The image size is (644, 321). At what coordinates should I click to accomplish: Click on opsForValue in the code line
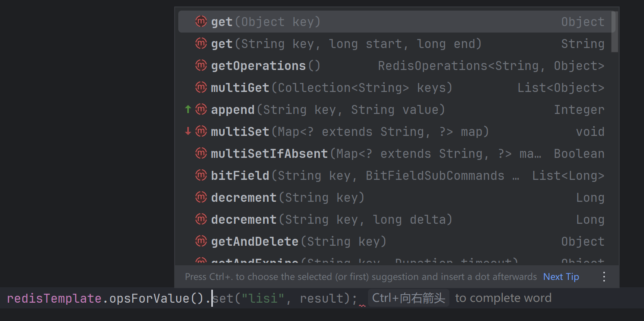tap(149, 298)
